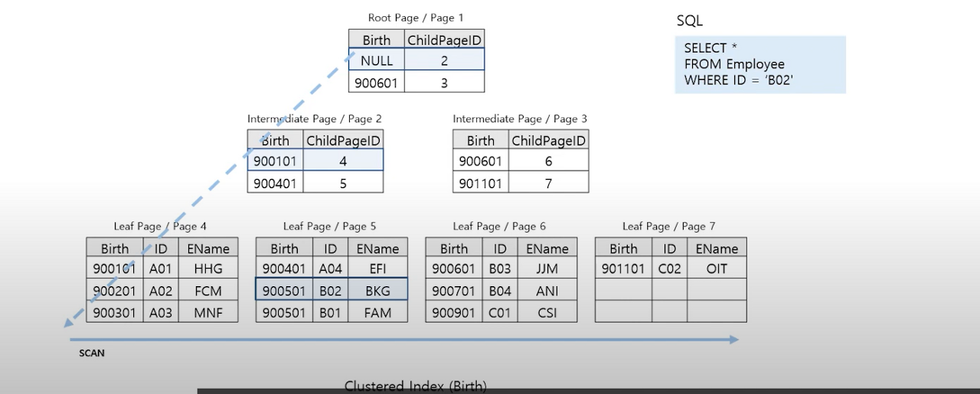Select the A01 ID cell

pyautogui.click(x=161, y=269)
